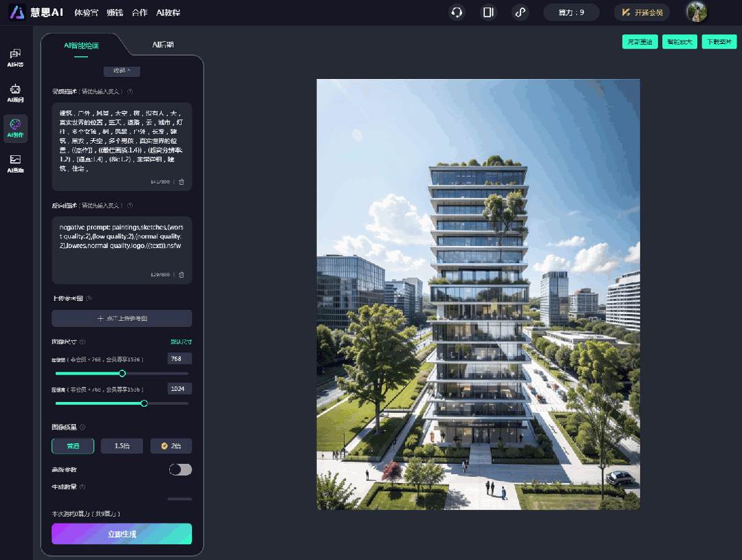The image size is (742, 560).
Task: Open 体验官 menu in top navigation
Action: click(86, 12)
